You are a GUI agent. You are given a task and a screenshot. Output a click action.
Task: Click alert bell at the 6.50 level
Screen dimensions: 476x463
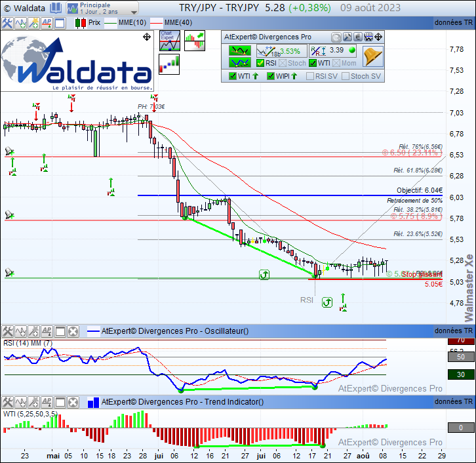(9, 151)
